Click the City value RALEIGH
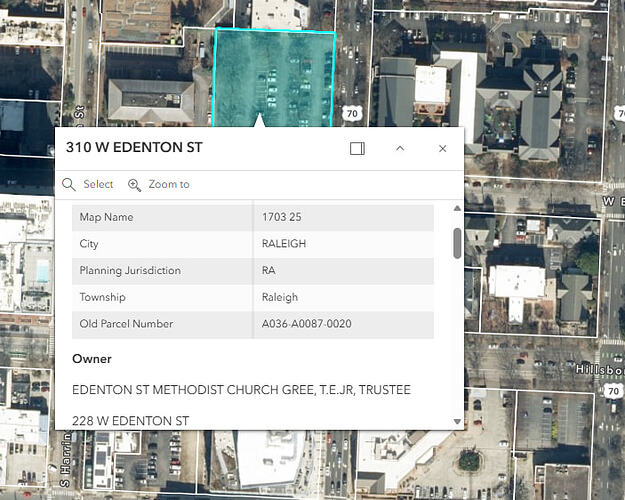Viewport: 625px width, 500px height. point(284,244)
